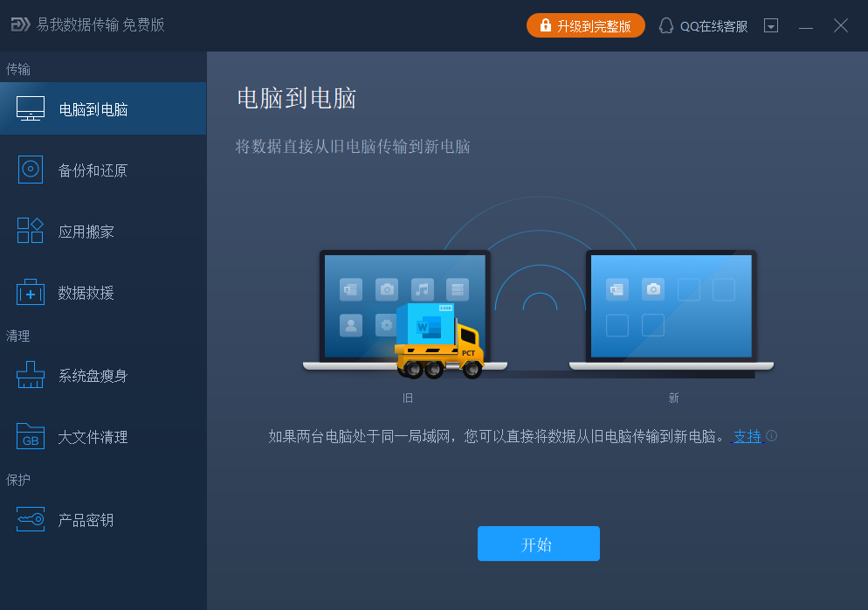Click the 大文件清理 GB folder icon

pos(31,436)
